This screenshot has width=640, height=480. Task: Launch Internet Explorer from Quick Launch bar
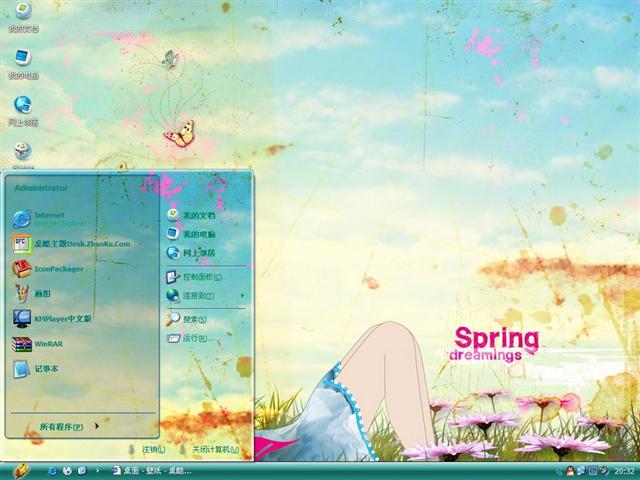pyautogui.click(x=52, y=471)
